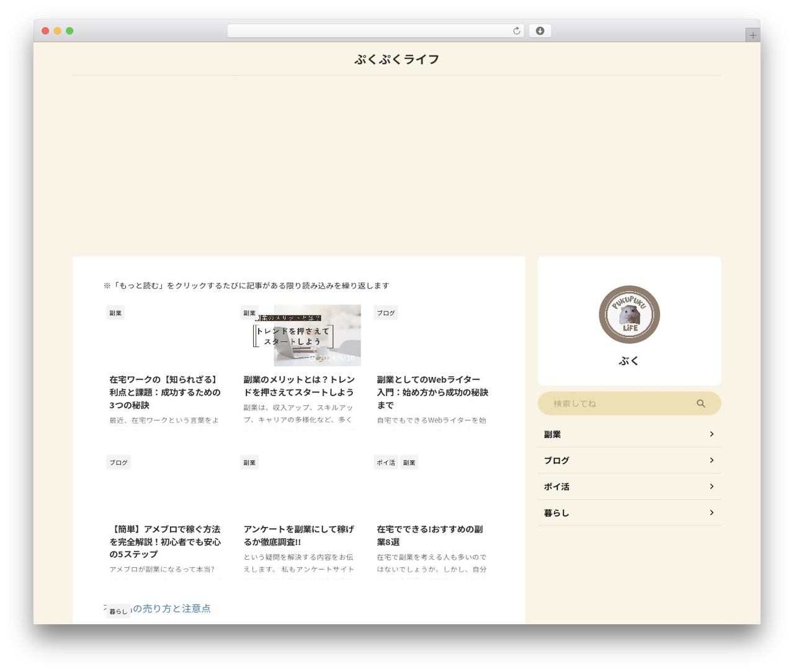This screenshot has height=672, width=794.
Task: Reload the page with the refresh icon
Action: click(x=516, y=31)
